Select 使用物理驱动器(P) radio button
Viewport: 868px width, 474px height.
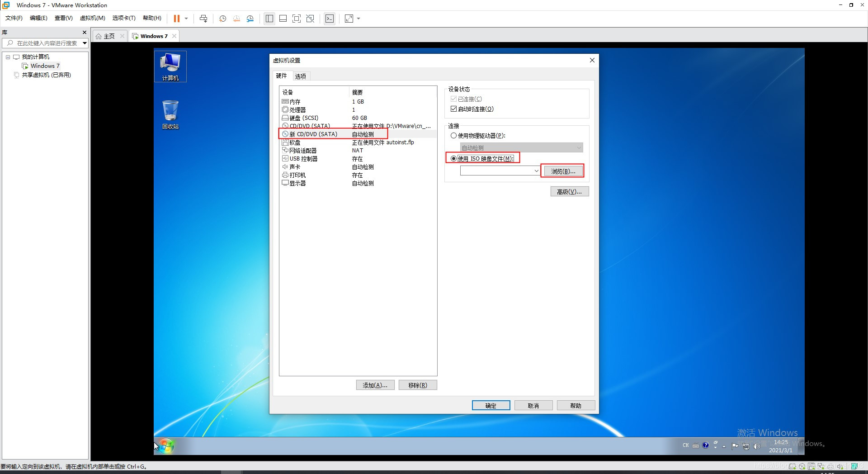(453, 136)
